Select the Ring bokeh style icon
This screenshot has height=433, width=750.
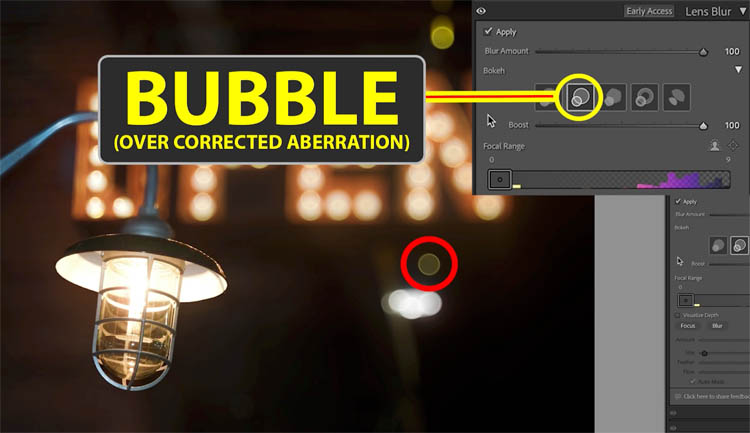[644, 97]
